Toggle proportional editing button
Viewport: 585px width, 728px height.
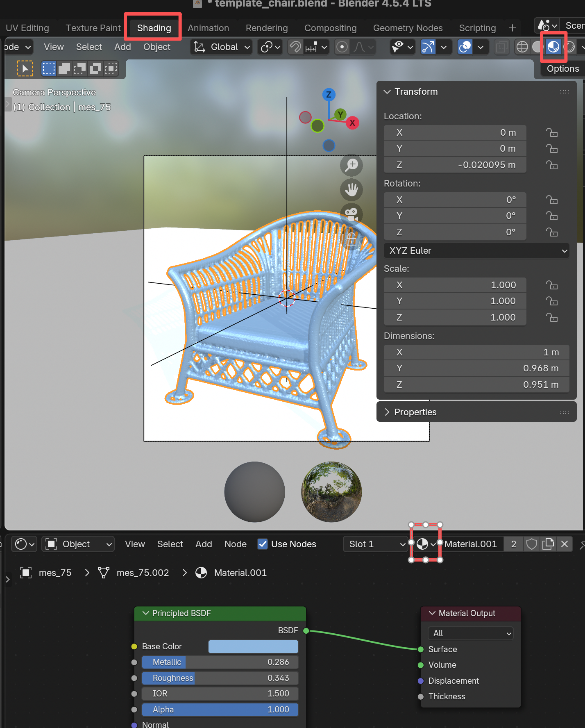[342, 47]
